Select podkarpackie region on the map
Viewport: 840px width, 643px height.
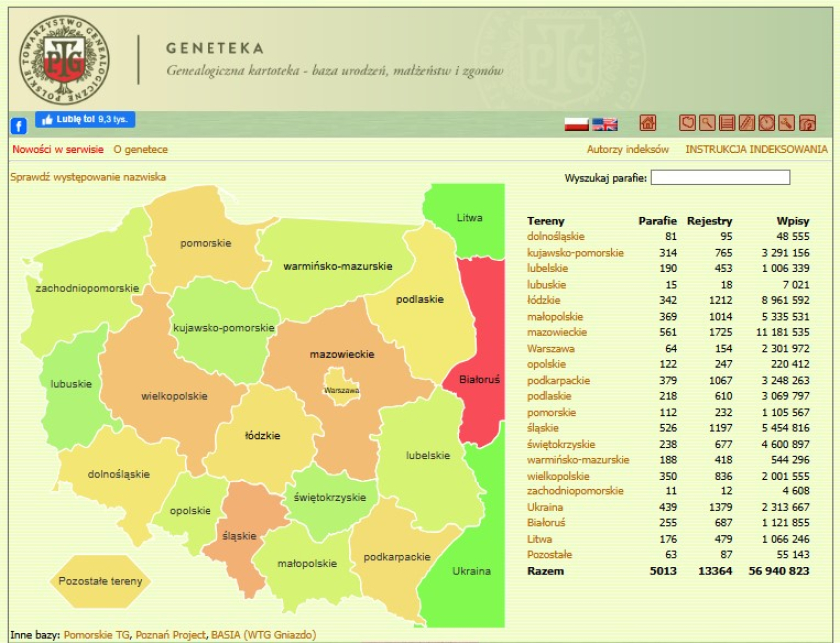tap(397, 557)
